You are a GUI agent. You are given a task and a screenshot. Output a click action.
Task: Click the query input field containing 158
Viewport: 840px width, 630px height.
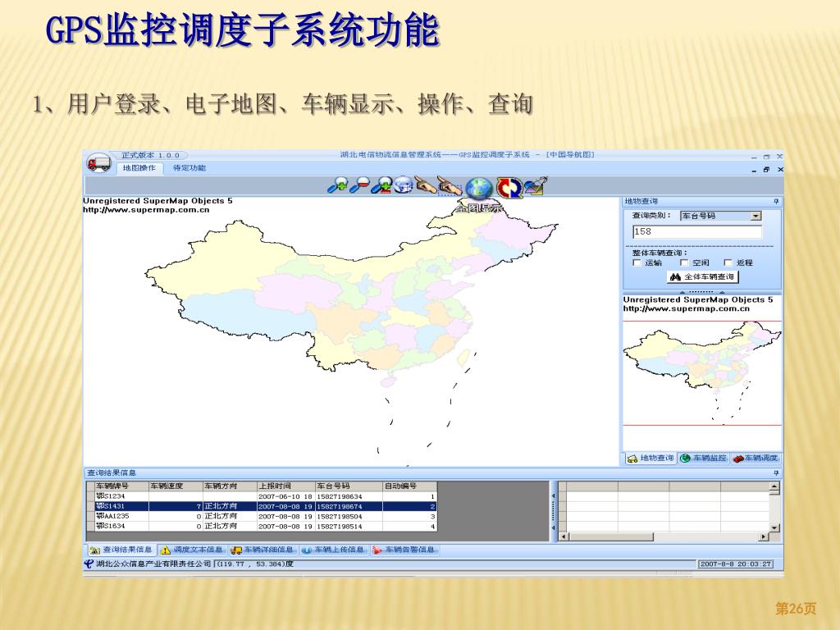[697, 231]
